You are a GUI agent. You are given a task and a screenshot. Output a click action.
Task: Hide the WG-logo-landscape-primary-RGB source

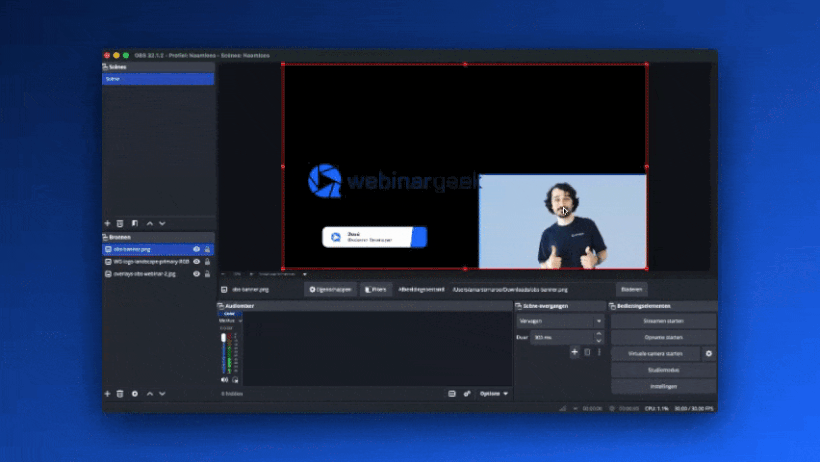(x=197, y=262)
